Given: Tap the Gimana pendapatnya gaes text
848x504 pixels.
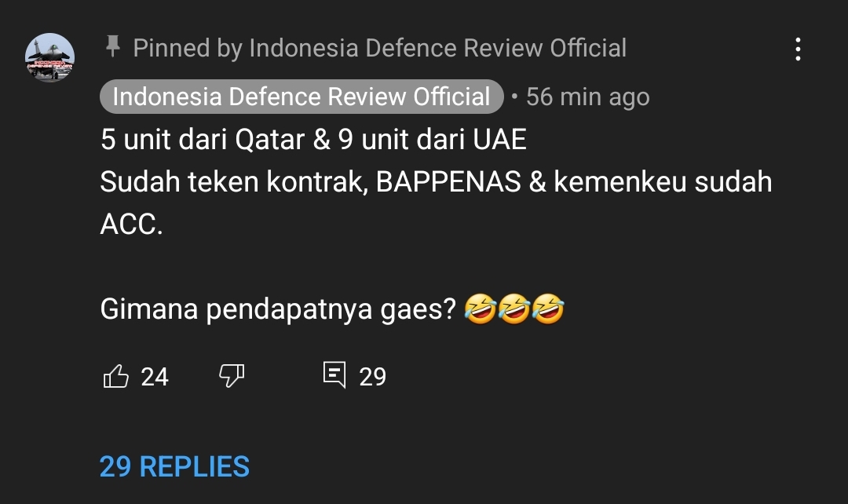Looking at the screenshot, I should (279, 310).
